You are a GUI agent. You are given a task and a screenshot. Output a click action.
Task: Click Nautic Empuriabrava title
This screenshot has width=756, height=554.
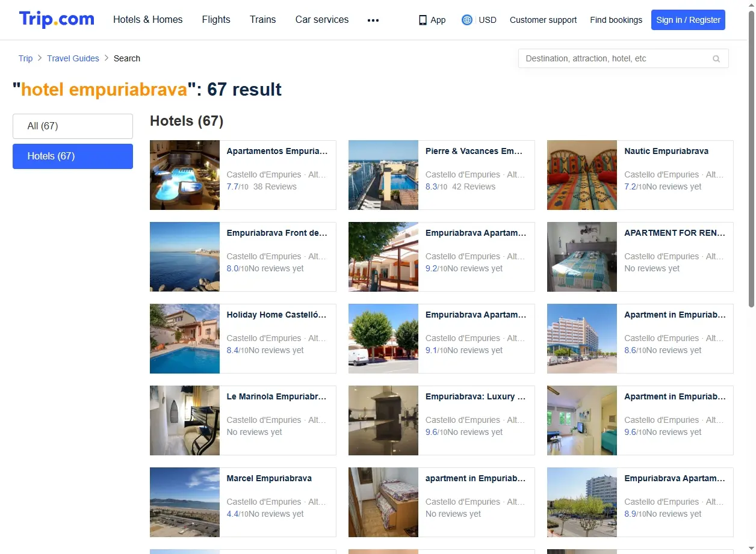coord(666,151)
